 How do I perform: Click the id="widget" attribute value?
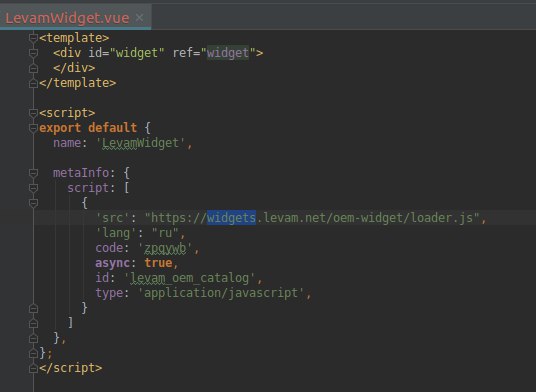click(137, 53)
